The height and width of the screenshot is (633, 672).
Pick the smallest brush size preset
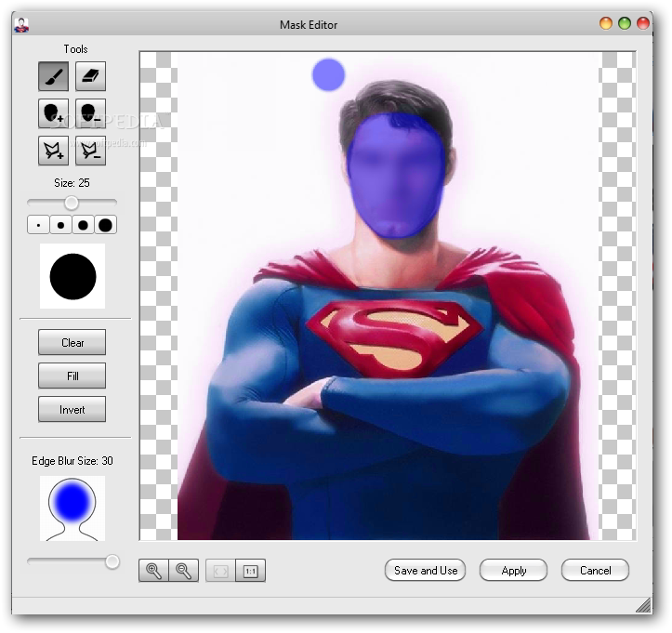pos(38,225)
